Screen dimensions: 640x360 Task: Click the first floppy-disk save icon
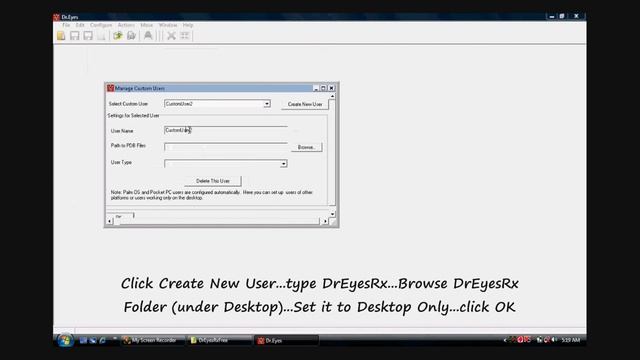tap(74, 36)
